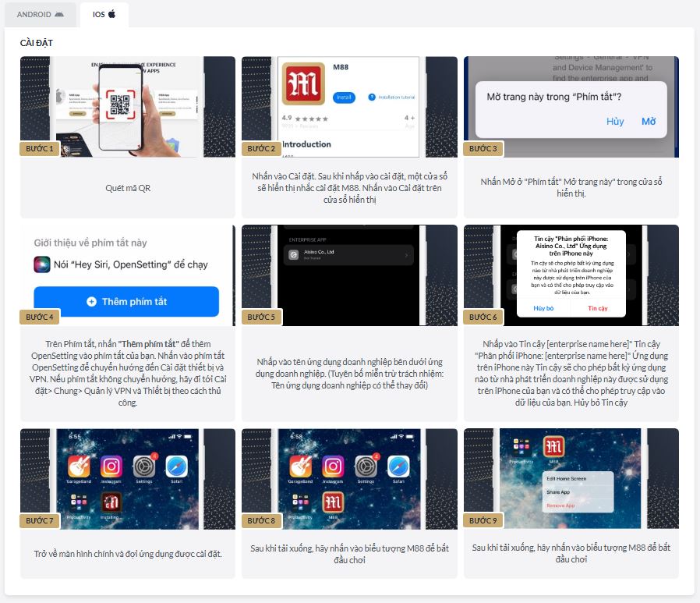Viewport: 700px width, 603px height.
Task: Click the BƯỚC 1 step label
Action: (x=40, y=148)
